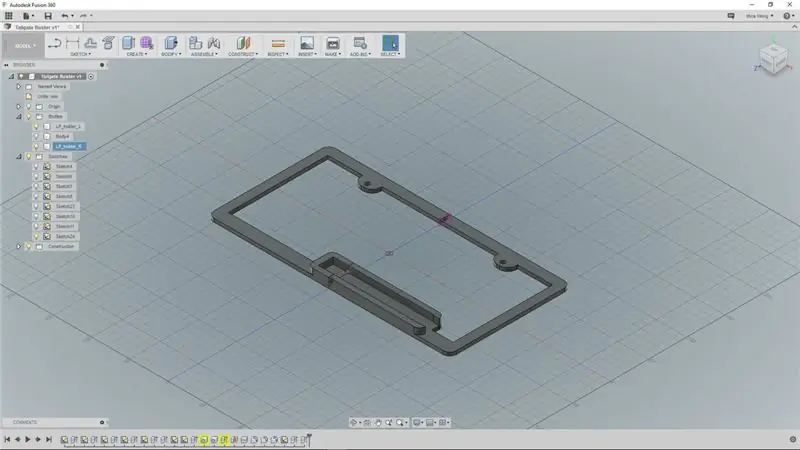Image resolution: width=800 pixels, height=450 pixels.
Task: Open the ASSEMBLE menu
Action: [x=204, y=54]
